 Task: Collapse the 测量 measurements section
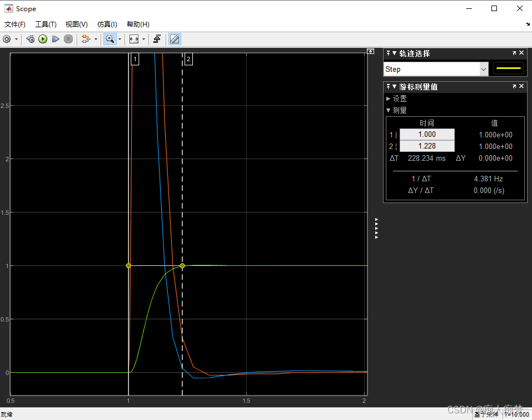388,110
